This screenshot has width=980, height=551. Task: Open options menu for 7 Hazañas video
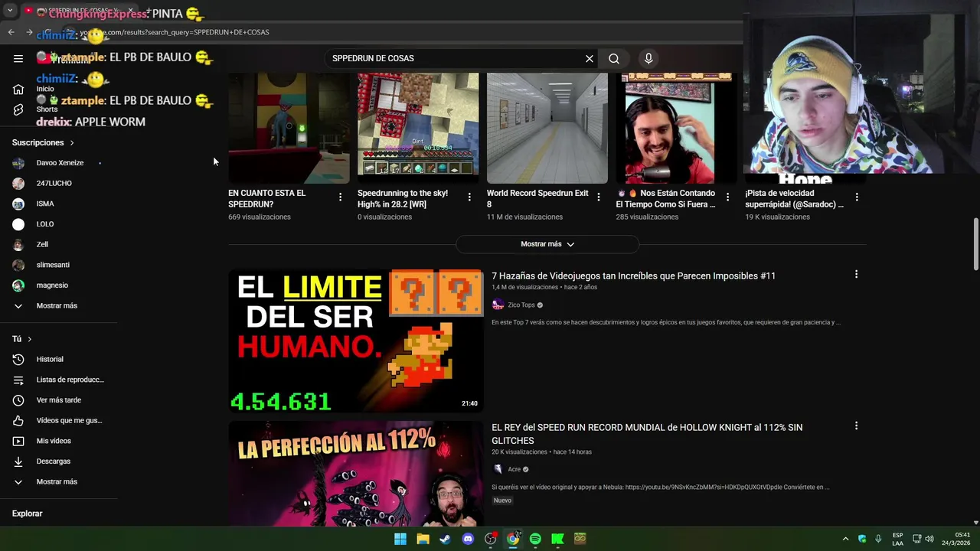coord(856,274)
